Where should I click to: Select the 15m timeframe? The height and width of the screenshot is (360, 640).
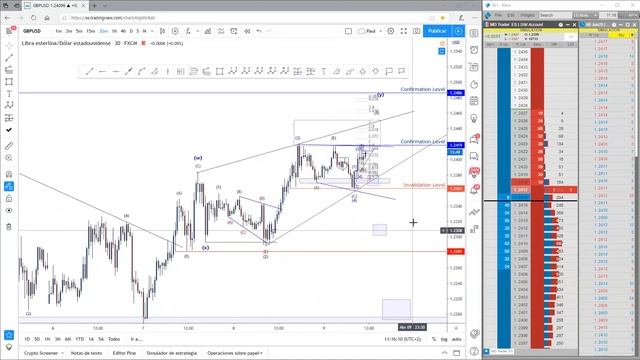[x=91, y=31]
